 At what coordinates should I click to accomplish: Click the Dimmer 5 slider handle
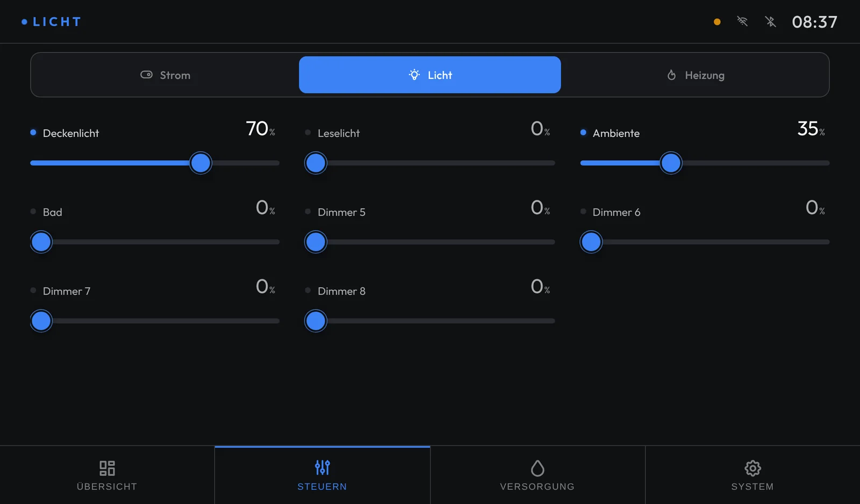316,242
